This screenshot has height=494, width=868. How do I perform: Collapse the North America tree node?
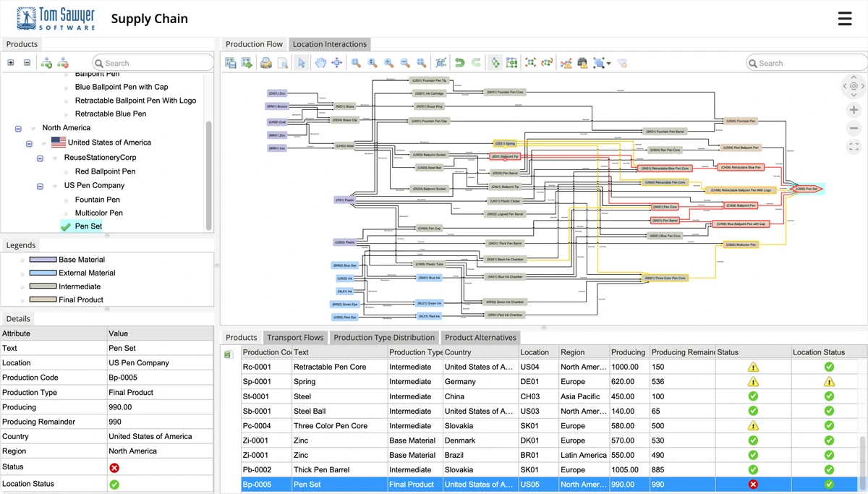click(x=17, y=127)
